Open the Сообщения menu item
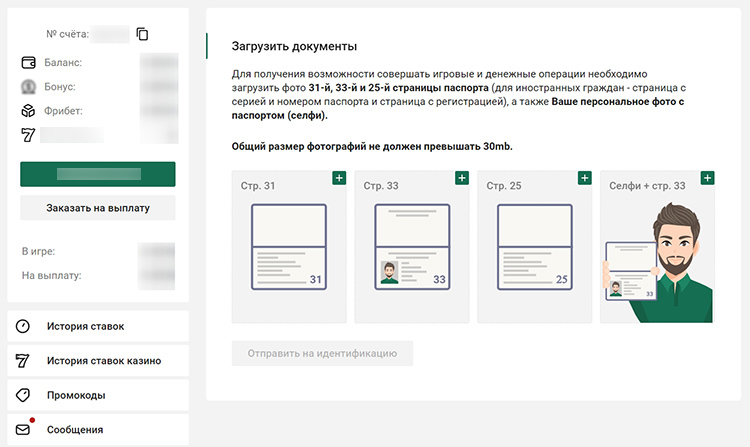The image size is (750, 447). click(x=98, y=429)
